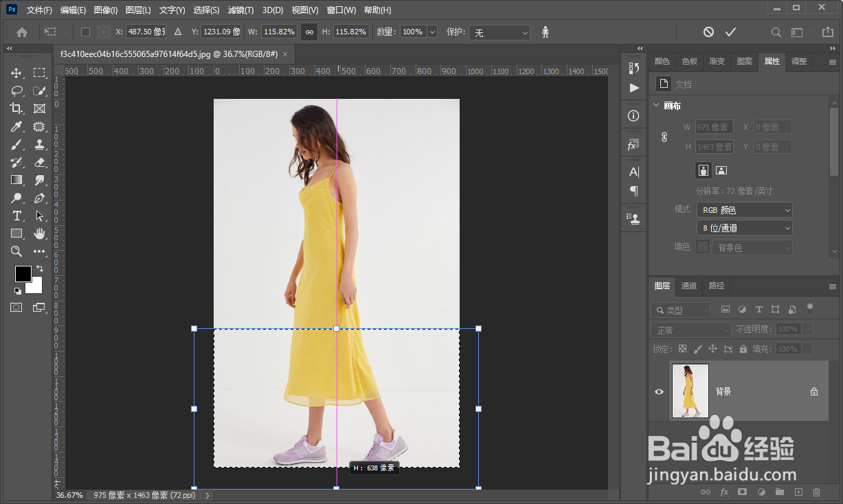Toggle the width-height aspect ratio link

[309, 32]
